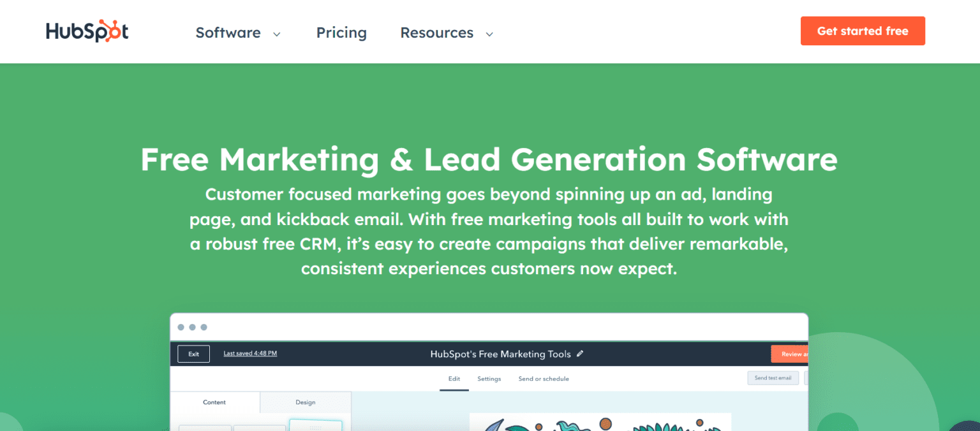
Task: Open the Send or schedule tab
Action: (544, 379)
